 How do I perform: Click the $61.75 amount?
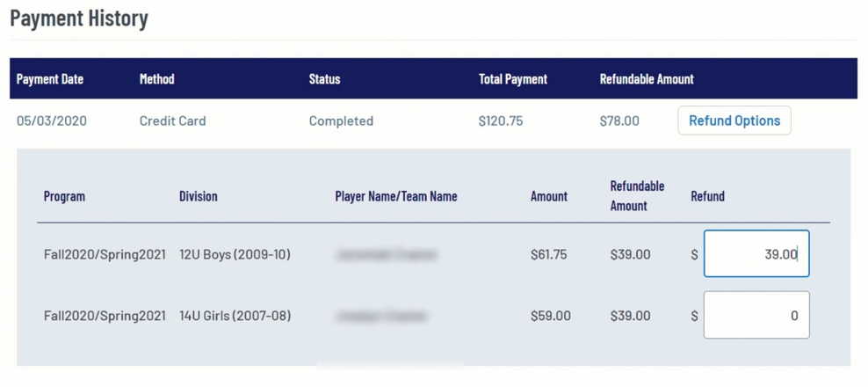coord(548,254)
